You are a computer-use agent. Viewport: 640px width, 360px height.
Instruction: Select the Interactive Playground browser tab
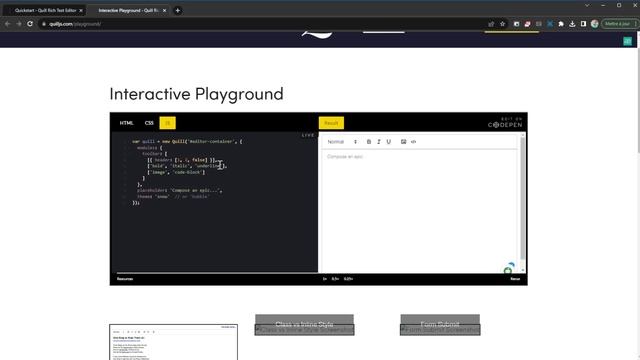click(x=128, y=10)
